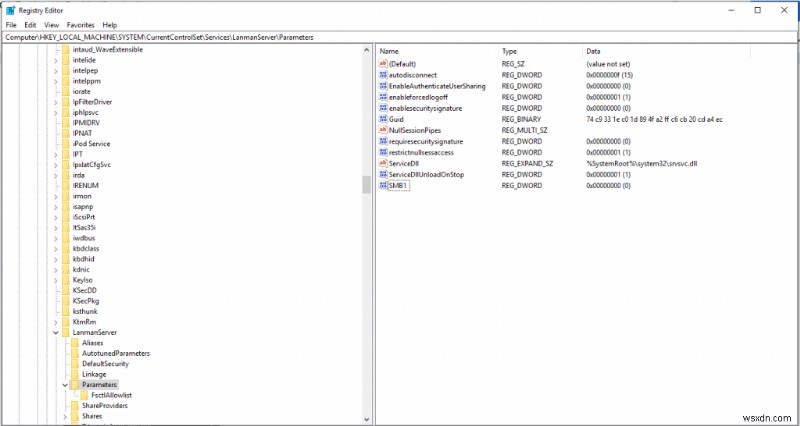Screen dimensions: 800x426
Task: Click the AutotunedParameters folder icon
Action: (74, 353)
